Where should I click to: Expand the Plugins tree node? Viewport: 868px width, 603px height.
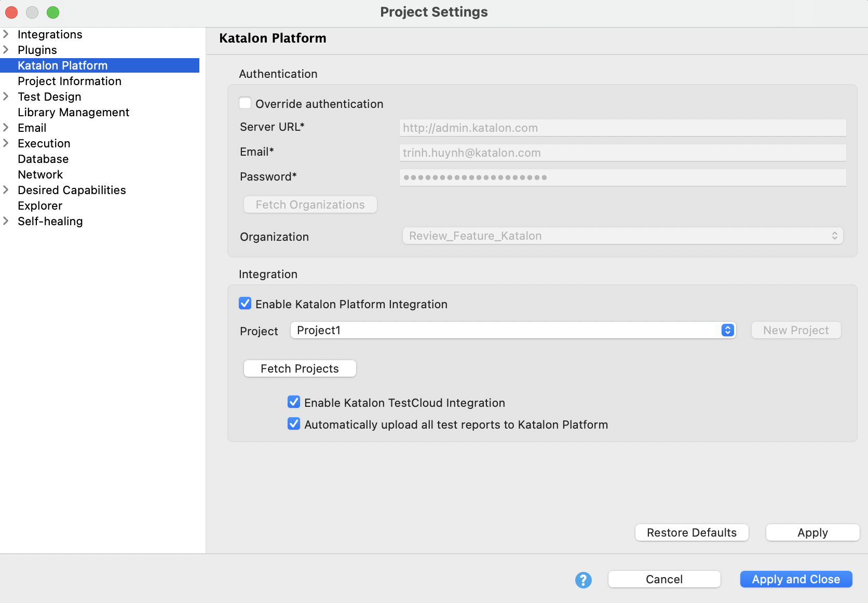coord(6,50)
